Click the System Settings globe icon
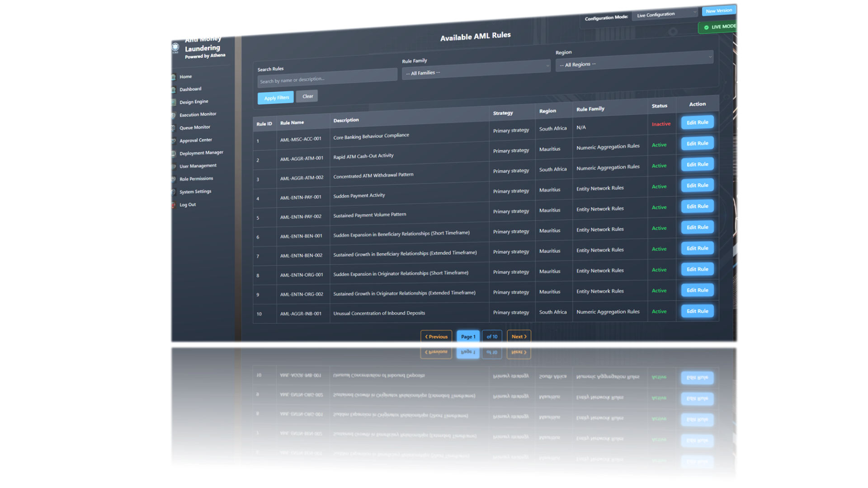Viewport: 868px width, 488px height. coord(173,192)
